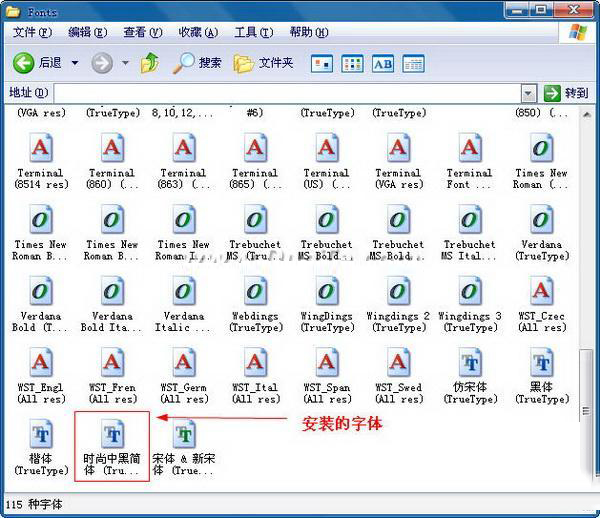Select the Terminal (865) font icon

click(x=256, y=147)
